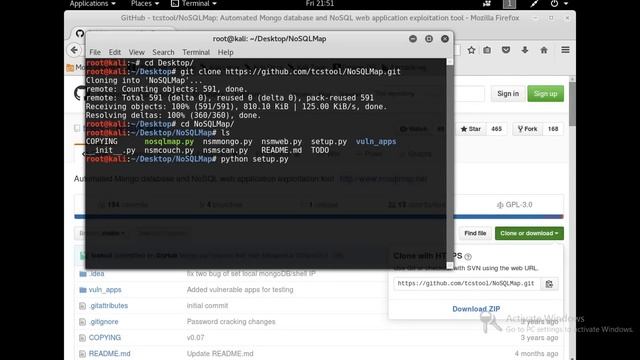
Task: Open the 'Added vulnerable apps for testing' commit
Action: pyautogui.click(x=240, y=290)
